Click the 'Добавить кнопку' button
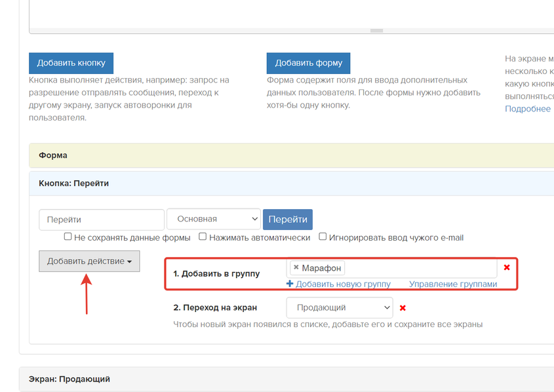The image size is (554, 392). point(71,64)
